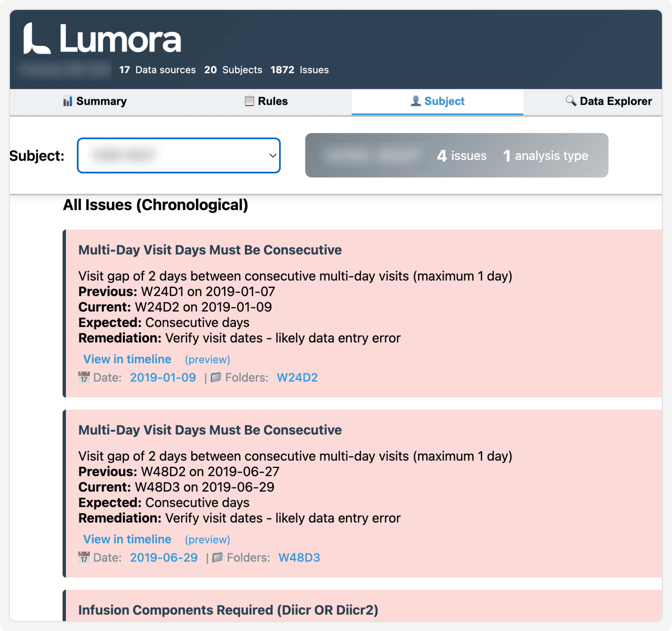Image resolution: width=672 pixels, height=631 pixels.
Task: Click the Data Explorer magnifier icon
Action: 571,101
